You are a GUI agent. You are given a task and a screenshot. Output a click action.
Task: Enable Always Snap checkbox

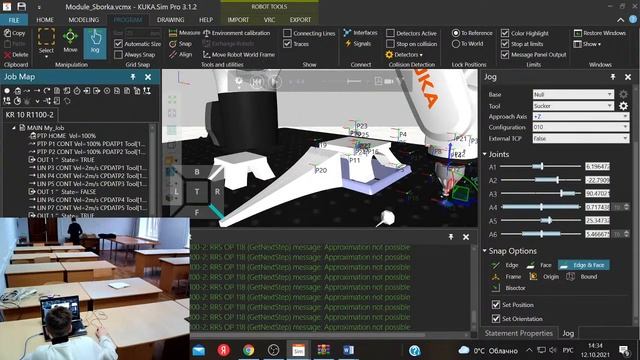(x=118, y=54)
